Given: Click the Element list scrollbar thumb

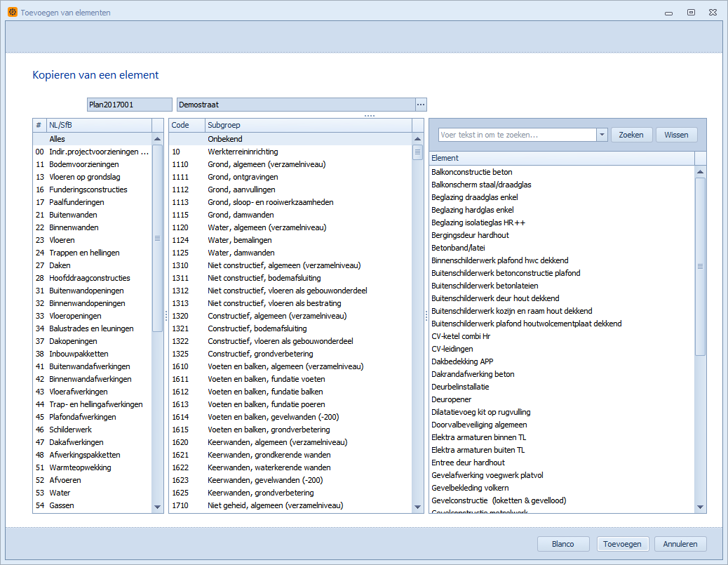Looking at the screenshot, I should [700, 267].
